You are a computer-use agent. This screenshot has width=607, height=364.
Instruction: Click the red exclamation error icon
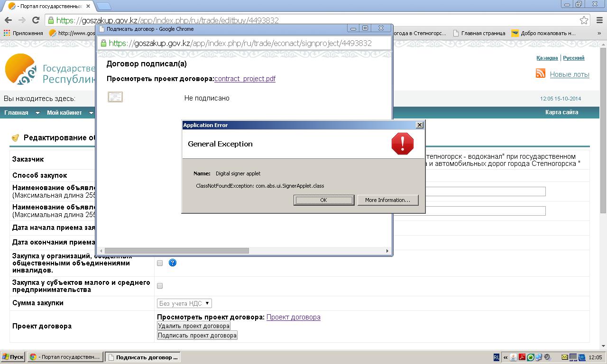403,144
